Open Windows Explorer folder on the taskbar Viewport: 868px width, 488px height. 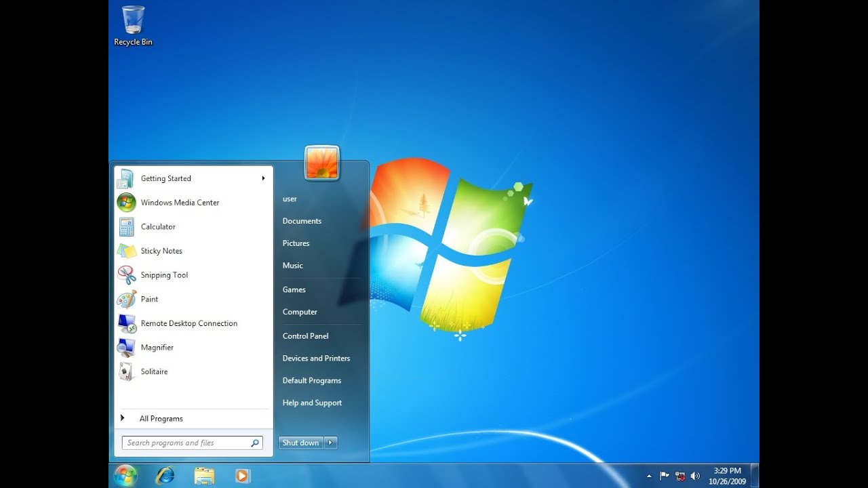pos(204,476)
